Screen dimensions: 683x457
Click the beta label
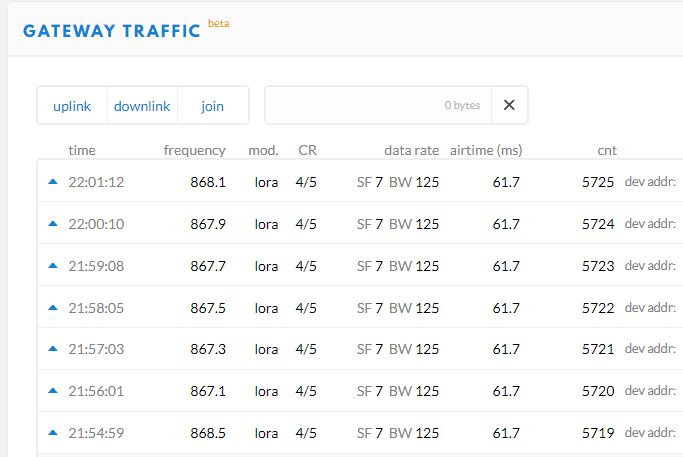coord(218,22)
